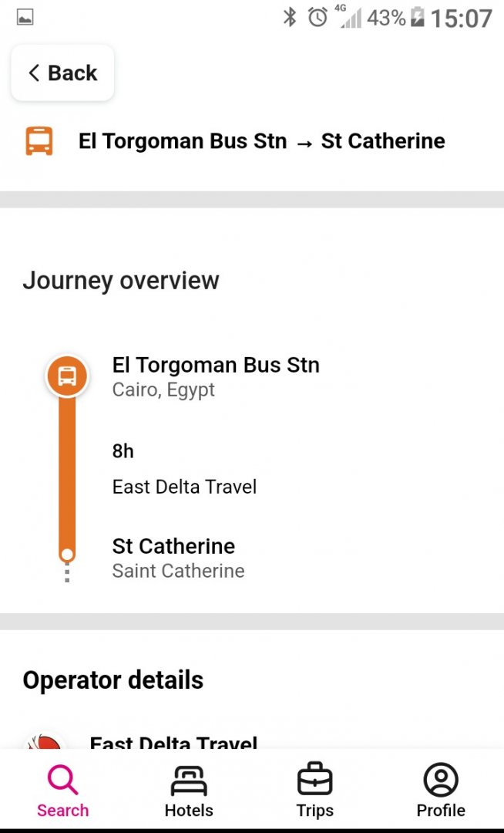Tap the bus stop icon at El Torgoman

(67, 377)
